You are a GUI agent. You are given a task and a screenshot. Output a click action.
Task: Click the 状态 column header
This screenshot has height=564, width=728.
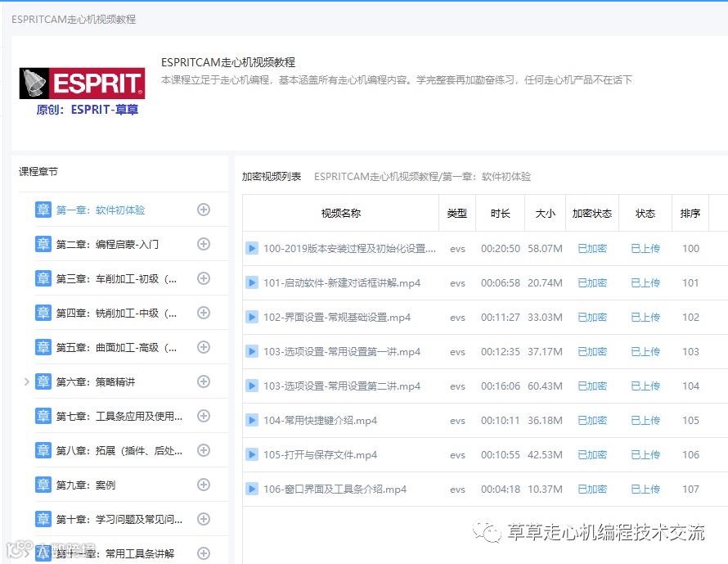pos(645,214)
